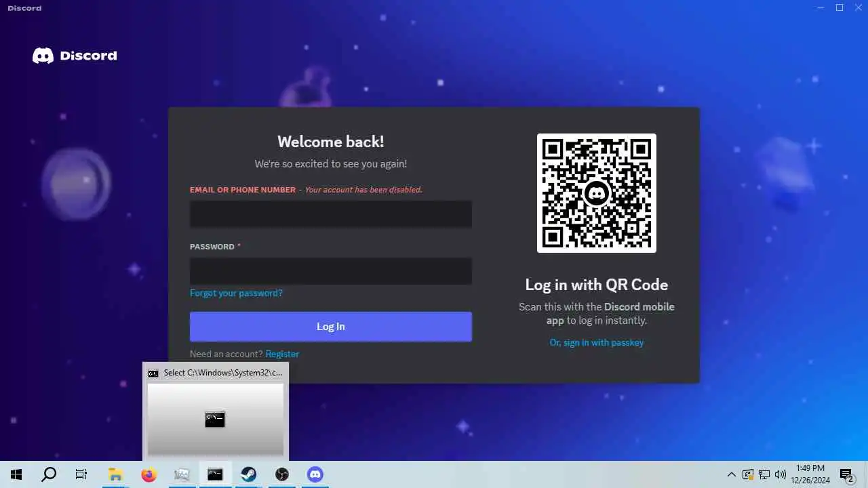This screenshot has height=488, width=868.
Task: Click the account disabled error message
Action: point(363,190)
